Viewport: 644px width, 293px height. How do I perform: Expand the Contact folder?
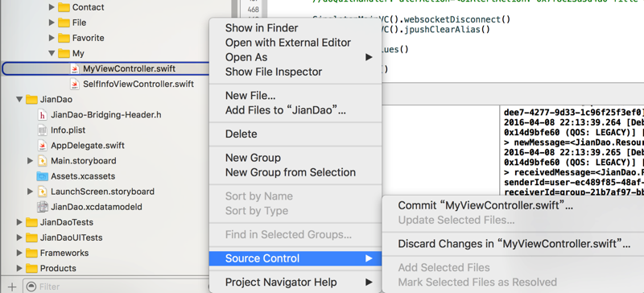click(x=52, y=7)
